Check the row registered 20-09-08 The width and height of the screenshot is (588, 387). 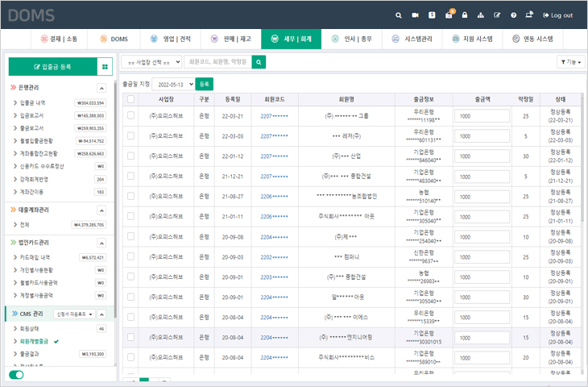(130, 236)
